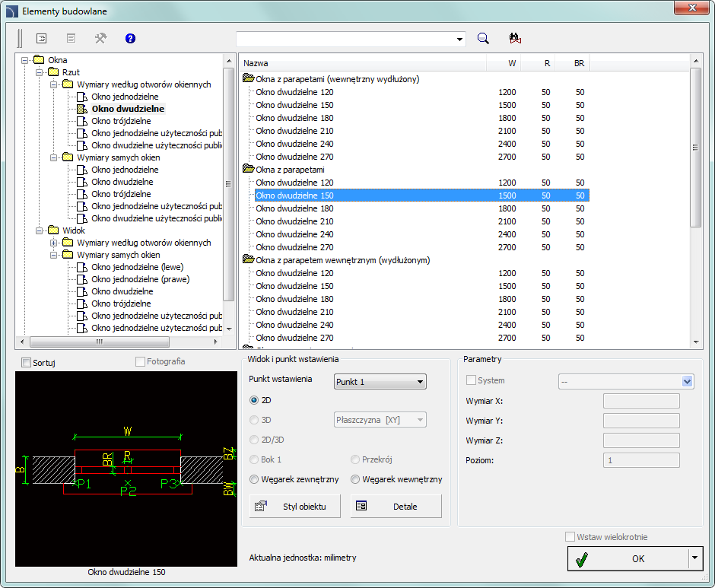Toggle the System checkbox
The width and height of the screenshot is (715, 588).
pyautogui.click(x=471, y=380)
